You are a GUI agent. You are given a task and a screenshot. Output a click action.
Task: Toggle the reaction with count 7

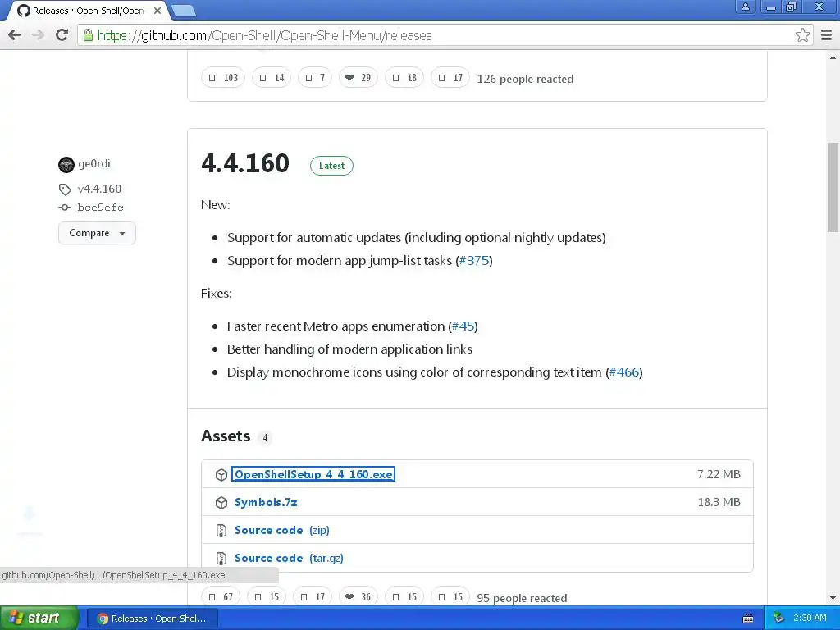(315, 78)
